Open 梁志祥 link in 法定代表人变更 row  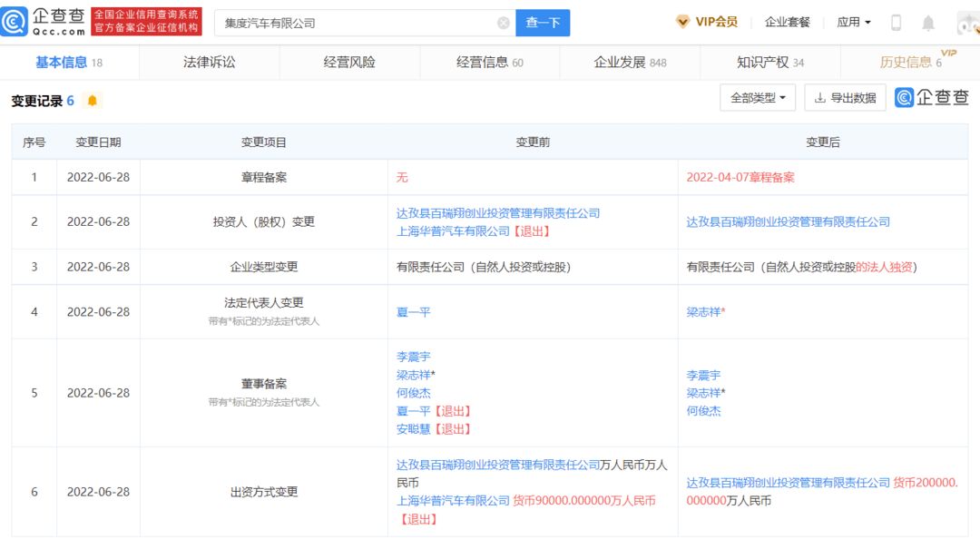click(703, 312)
